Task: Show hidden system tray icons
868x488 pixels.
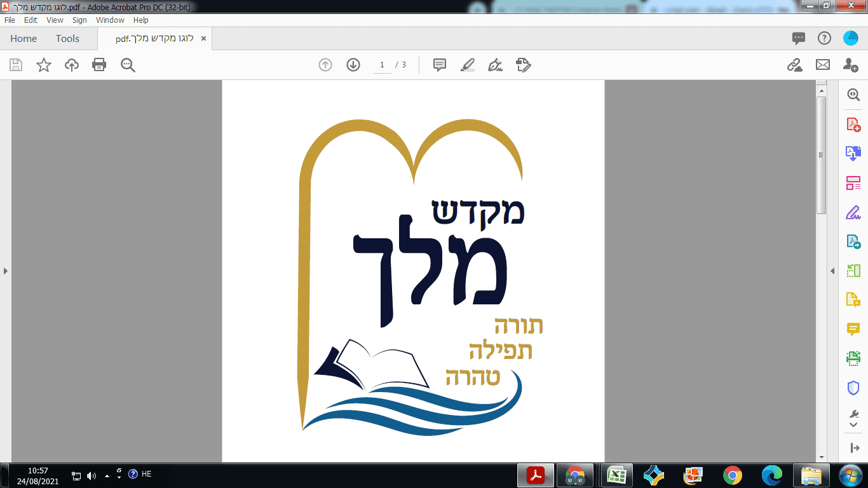Action: point(107,475)
